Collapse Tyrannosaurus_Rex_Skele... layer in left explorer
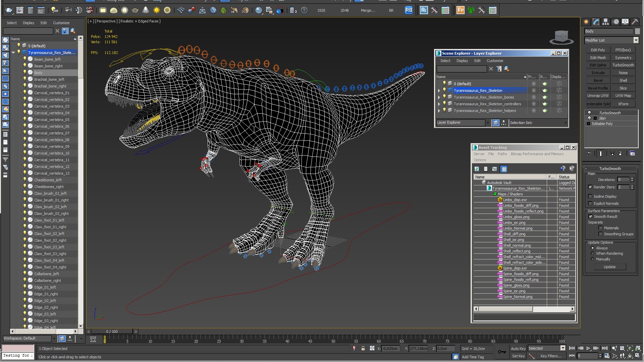 tap(13, 53)
